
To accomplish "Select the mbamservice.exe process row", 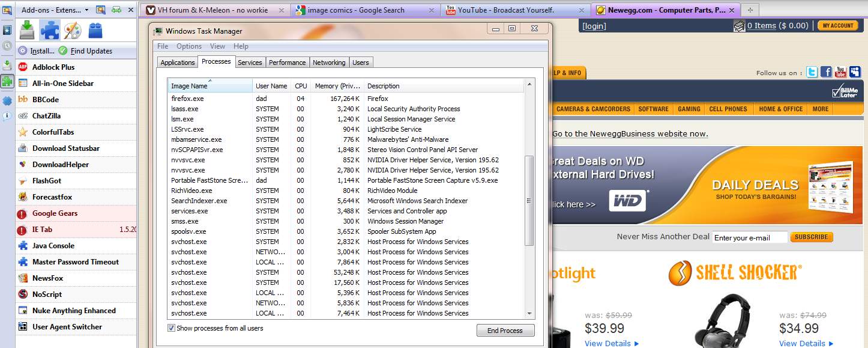I will coord(346,139).
